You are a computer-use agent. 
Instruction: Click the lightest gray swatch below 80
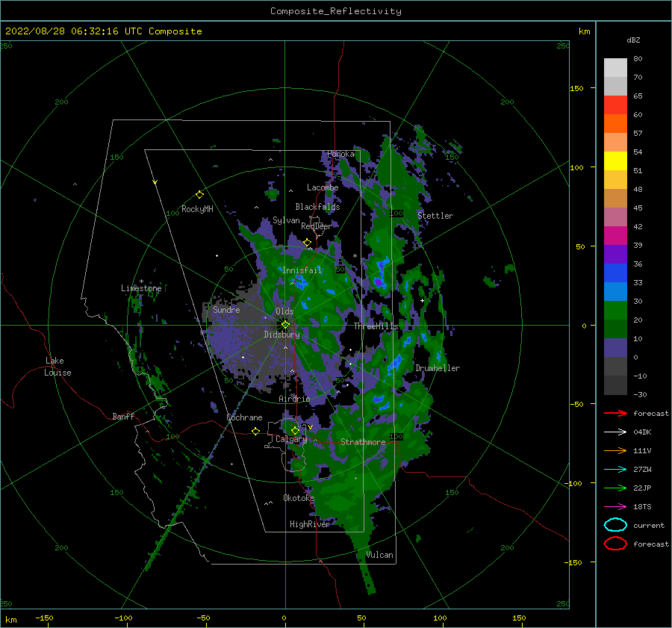pyautogui.click(x=615, y=68)
